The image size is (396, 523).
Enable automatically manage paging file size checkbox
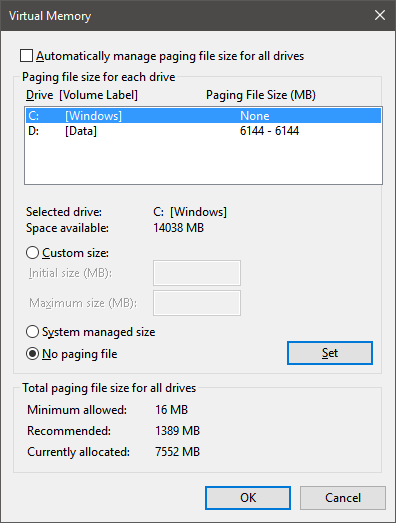point(26,56)
